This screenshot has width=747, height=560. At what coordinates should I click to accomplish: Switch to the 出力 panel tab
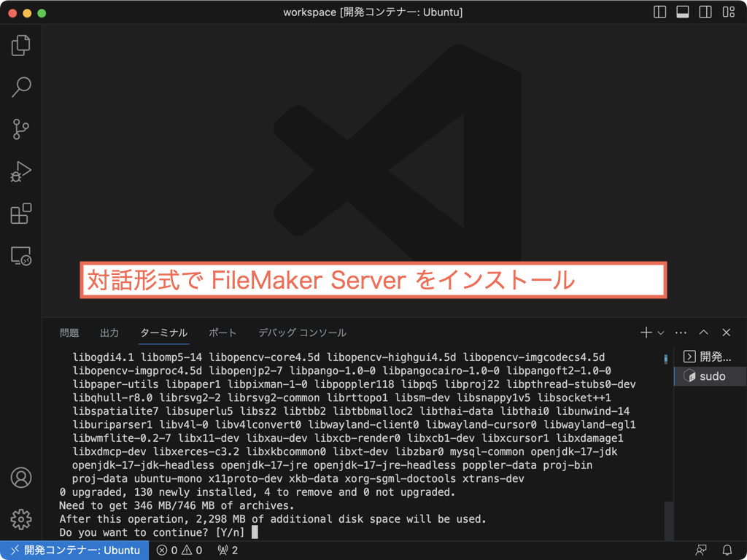pos(109,332)
